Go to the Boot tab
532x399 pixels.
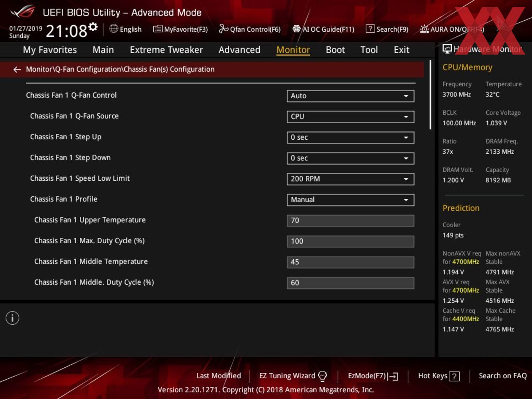coord(335,50)
